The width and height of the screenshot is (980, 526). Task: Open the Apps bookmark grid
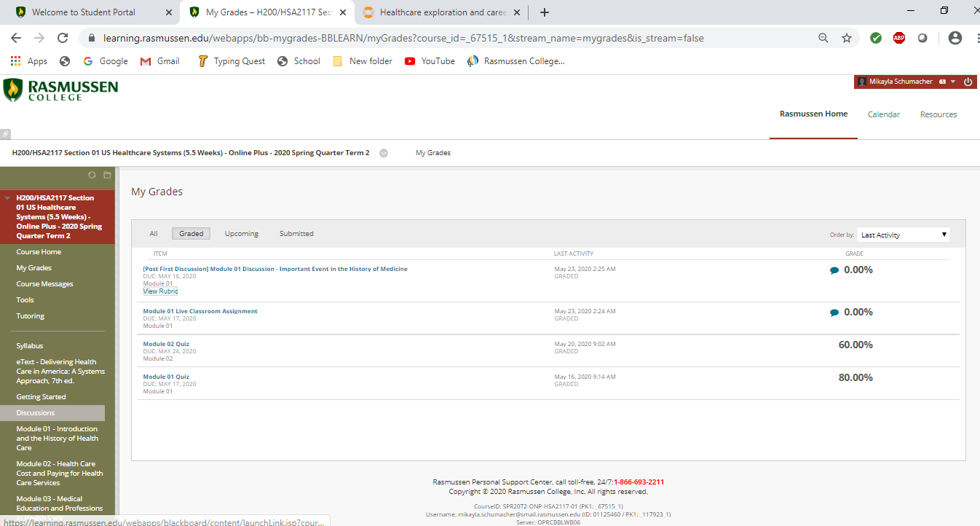click(x=29, y=61)
